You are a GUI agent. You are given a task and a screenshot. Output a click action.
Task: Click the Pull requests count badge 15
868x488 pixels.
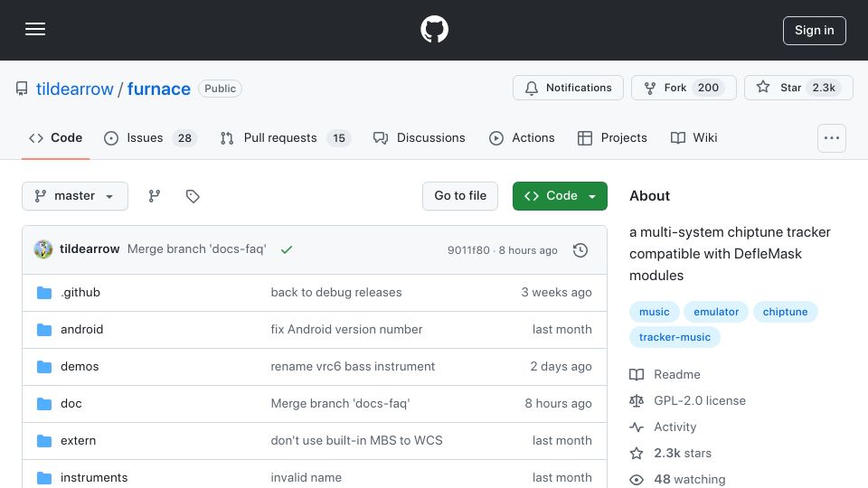coord(339,137)
